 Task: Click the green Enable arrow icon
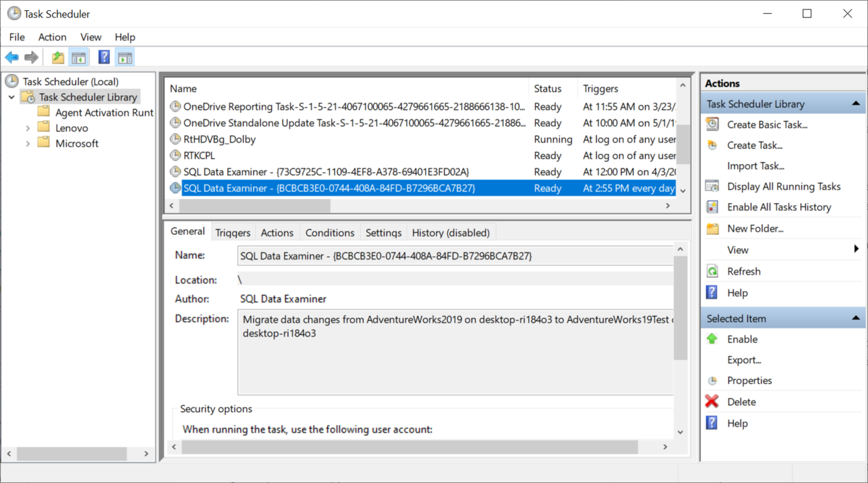coord(712,339)
